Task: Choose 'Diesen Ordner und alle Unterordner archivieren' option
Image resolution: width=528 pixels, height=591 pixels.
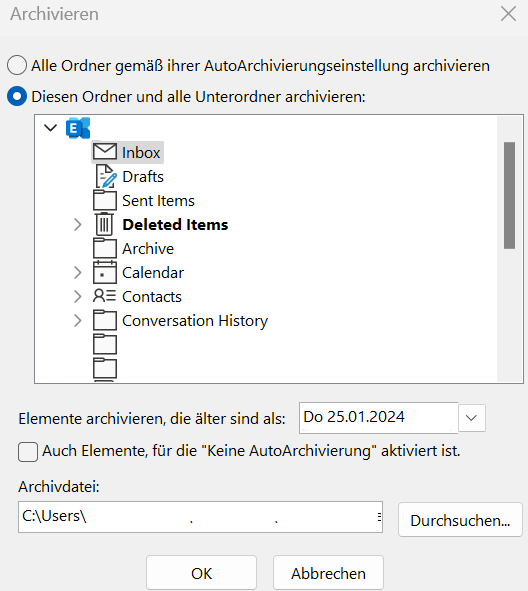Action: point(17,96)
